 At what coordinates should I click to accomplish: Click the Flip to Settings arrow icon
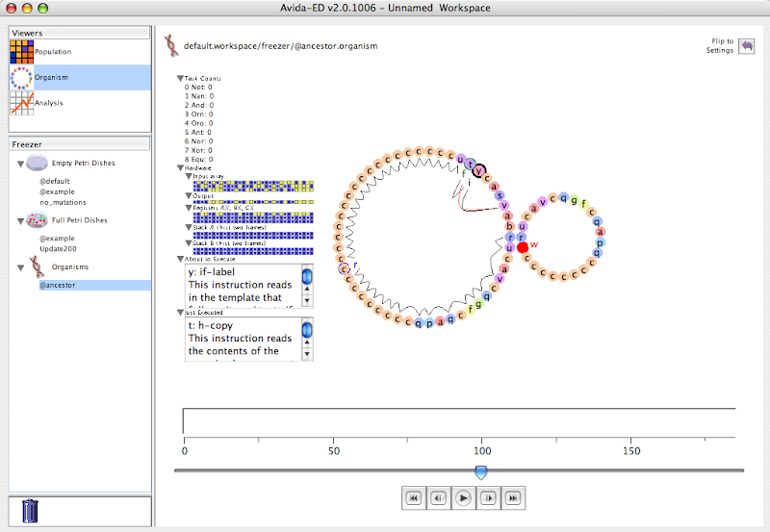pos(747,46)
